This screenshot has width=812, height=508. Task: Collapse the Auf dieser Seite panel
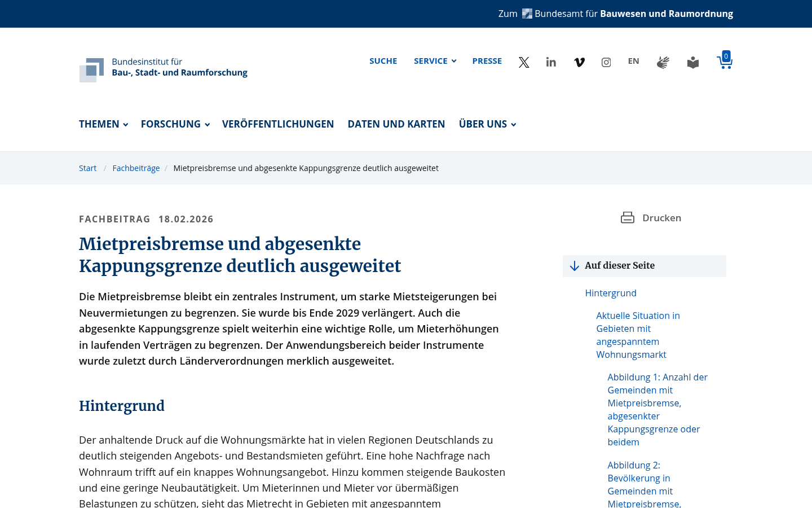pyautogui.click(x=645, y=266)
